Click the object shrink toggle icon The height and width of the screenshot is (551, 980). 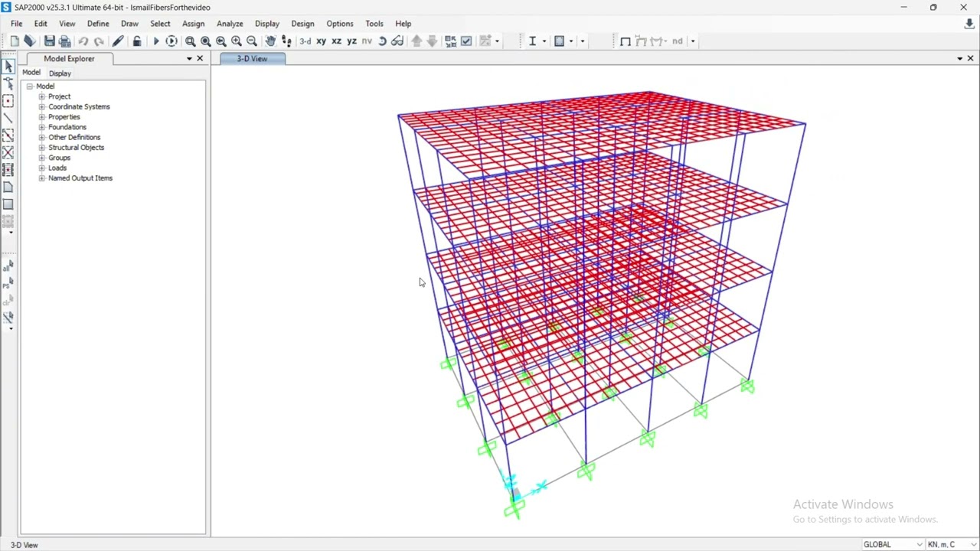coord(451,41)
